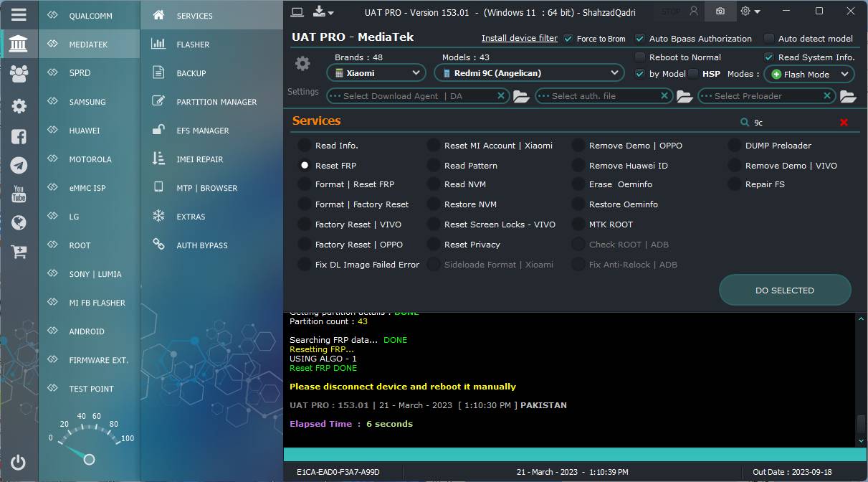Open the EXTRAS tab
Screen dimensions: 868x482
pos(211,217)
